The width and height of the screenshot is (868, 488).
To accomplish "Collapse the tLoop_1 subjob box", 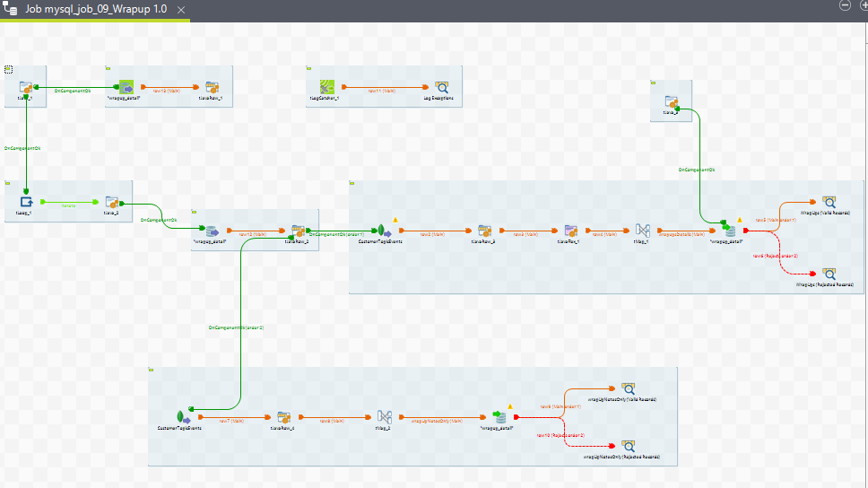I will click(x=8, y=183).
